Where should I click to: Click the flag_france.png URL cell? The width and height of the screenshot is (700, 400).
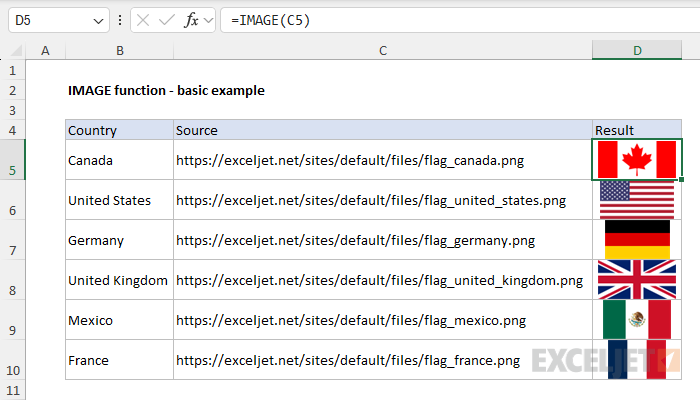pyautogui.click(x=383, y=360)
